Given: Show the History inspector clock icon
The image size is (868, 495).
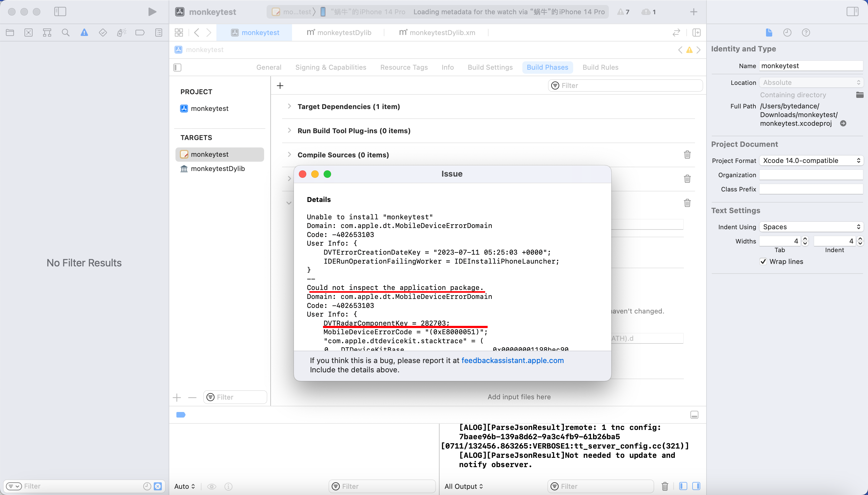Looking at the screenshot, I should [x=788, y=32].
